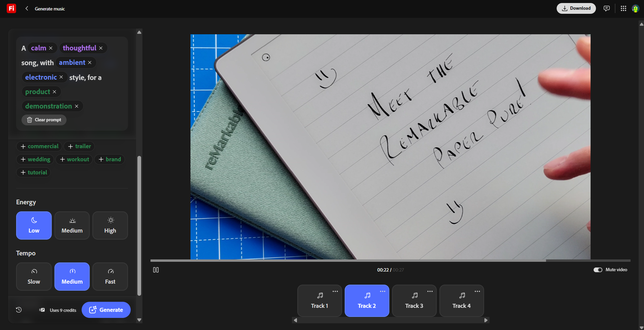Click the Download button
The image size is (644, 330).
576,8
